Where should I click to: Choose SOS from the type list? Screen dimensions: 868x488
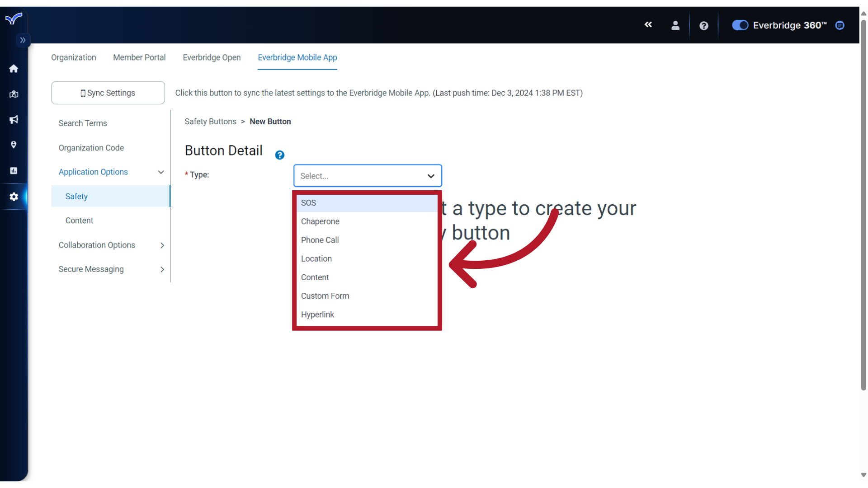point(367,203)
